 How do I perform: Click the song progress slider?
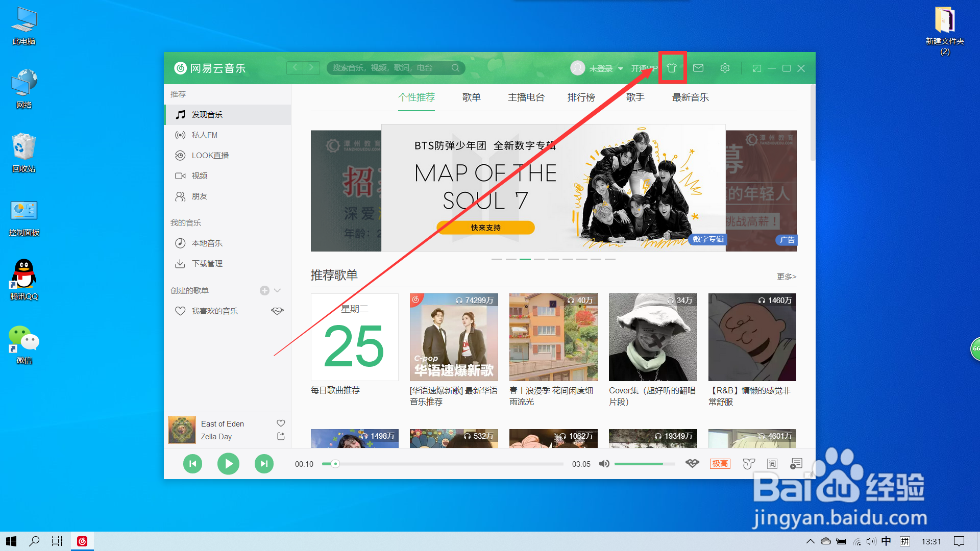point(443,464)
